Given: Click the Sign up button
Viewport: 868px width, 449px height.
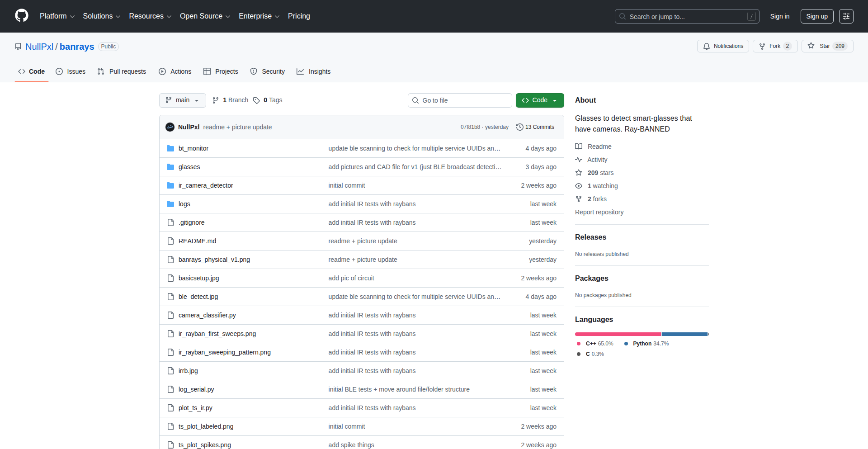Looking at the screenshot, I should [x=816, y=16].
